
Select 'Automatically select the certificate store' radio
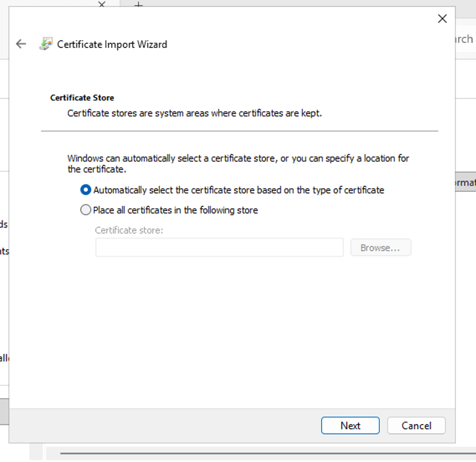tap(86, 190)
